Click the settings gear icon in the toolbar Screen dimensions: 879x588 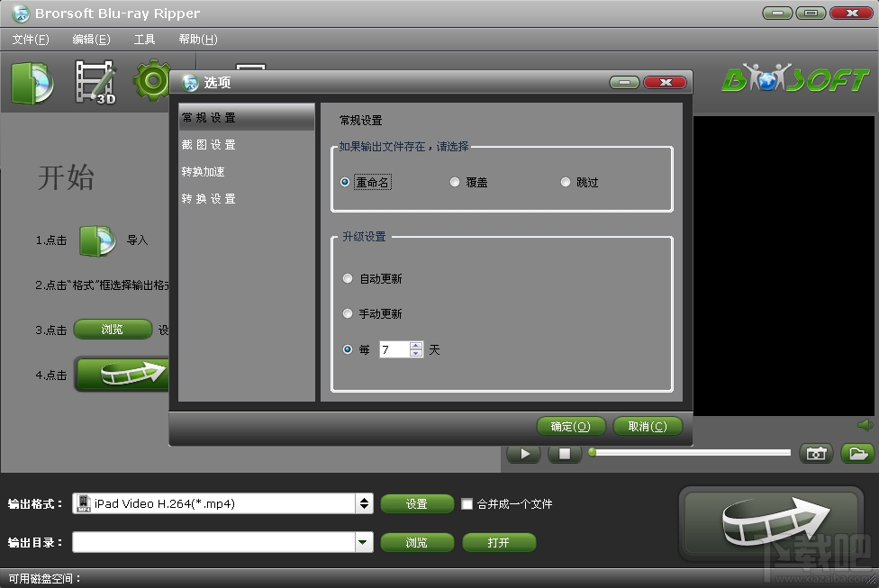[x=151, y=79]
